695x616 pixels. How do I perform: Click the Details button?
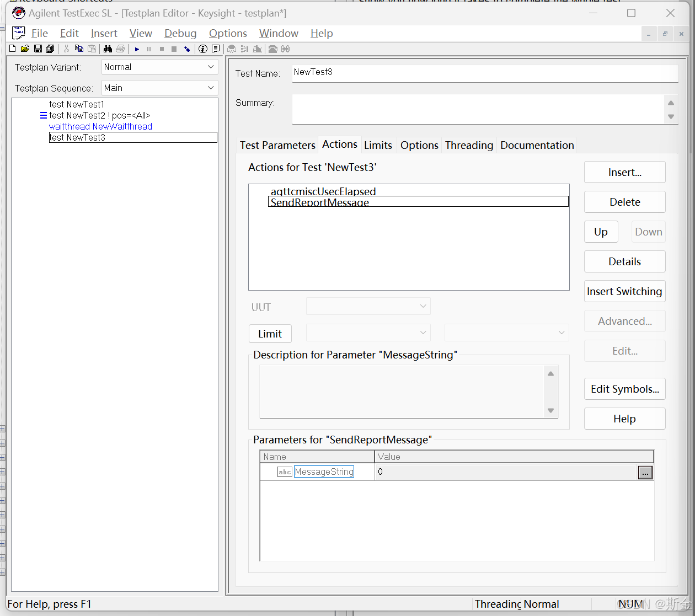tap(625, 261)
